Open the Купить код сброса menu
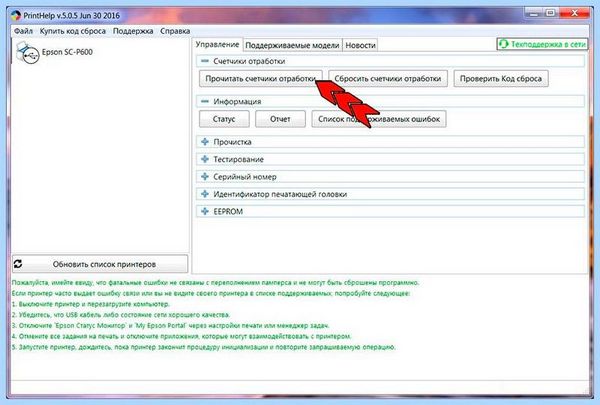 click(73, 31)
